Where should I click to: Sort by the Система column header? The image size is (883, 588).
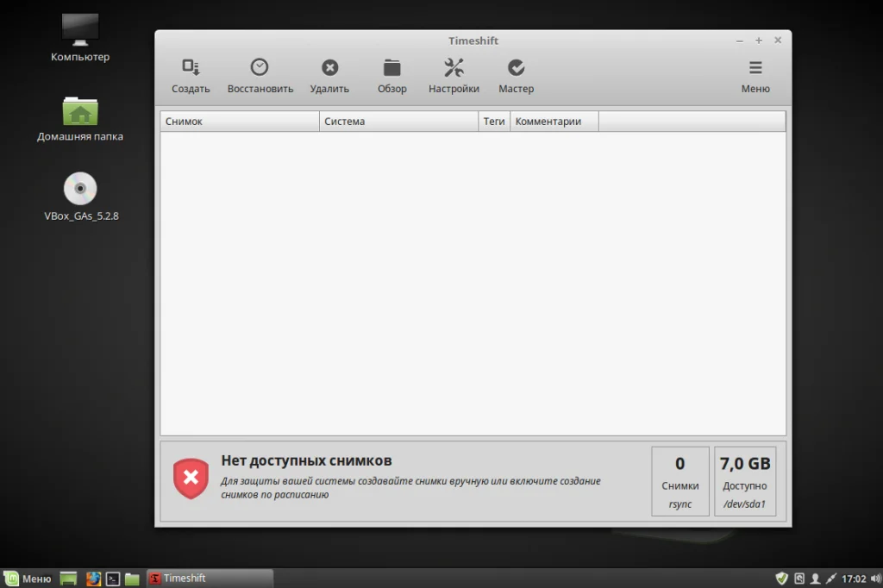[398, 121]
